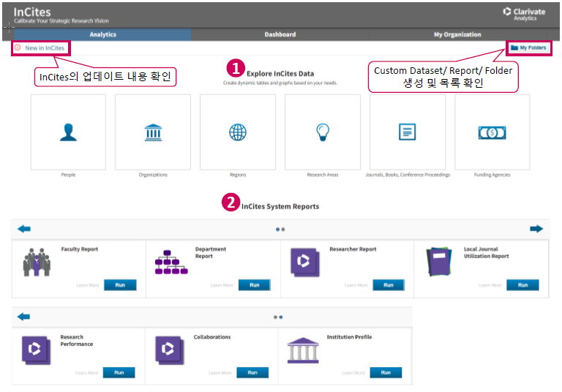Click the Faculty Report people icon

(37, 262)
